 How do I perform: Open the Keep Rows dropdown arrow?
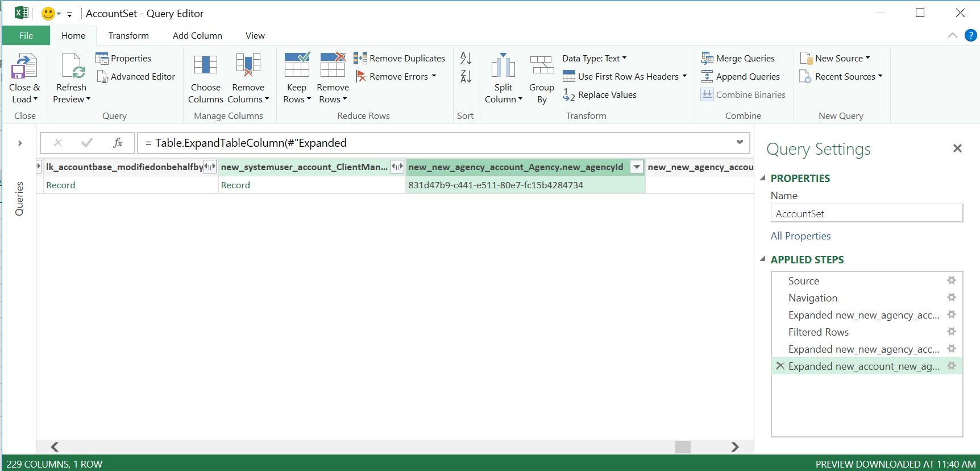click(x=309, y=99)
